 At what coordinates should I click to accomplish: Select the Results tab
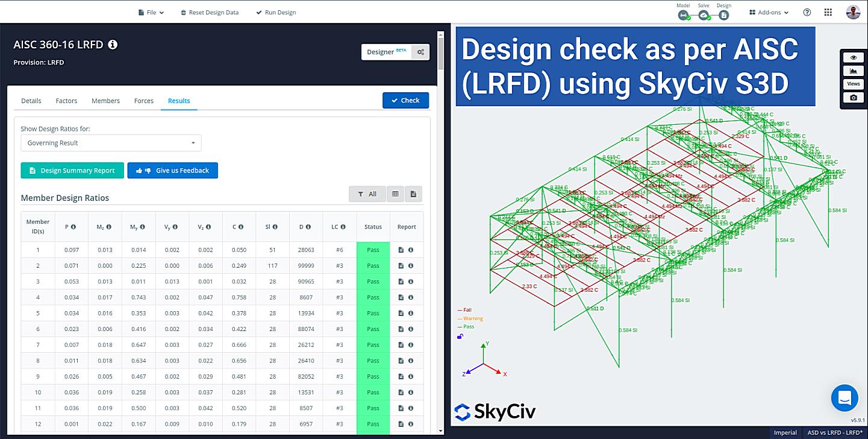click(179, 101)
